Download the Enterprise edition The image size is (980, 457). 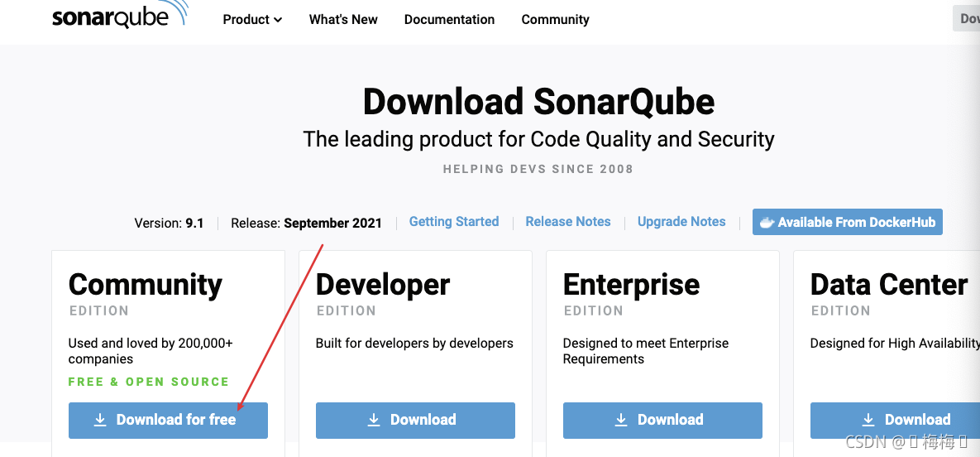pyautogui.click(x=662, y=420)
